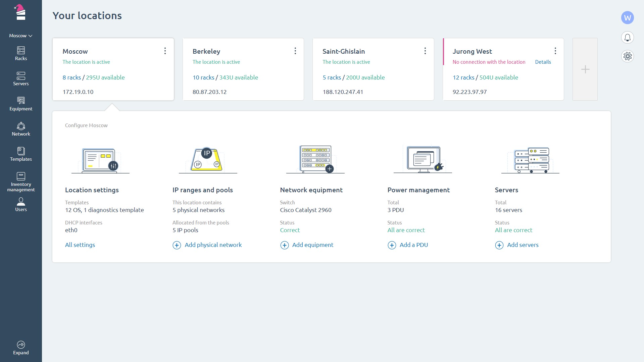Select the Saint-Ghislain location card title

tap(344, 51)
